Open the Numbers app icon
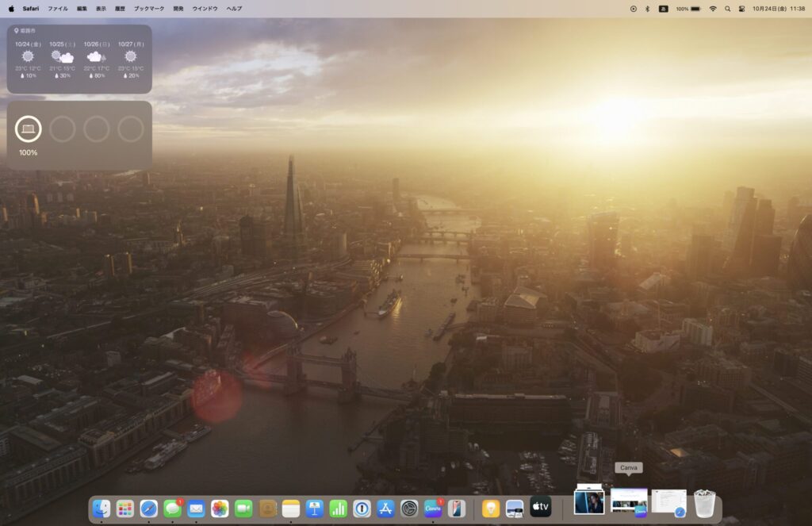Image resolution: width=812 pixels, height=526 pixels. 339,509
